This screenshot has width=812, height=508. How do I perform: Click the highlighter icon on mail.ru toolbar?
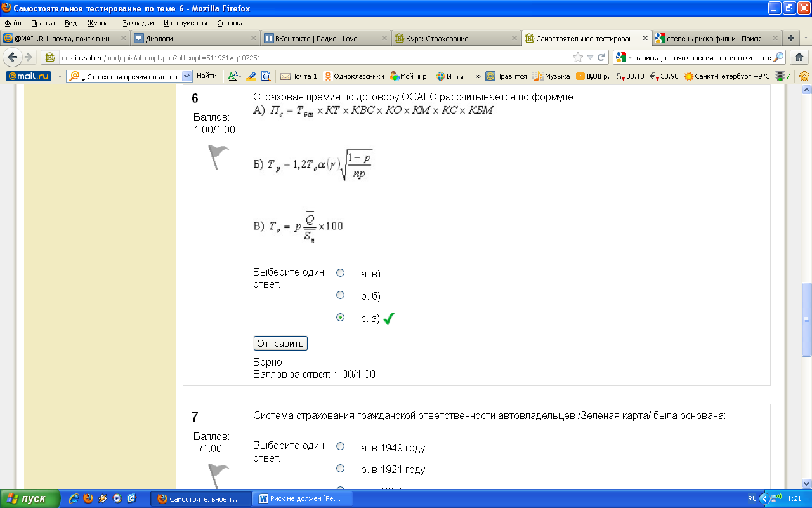[251, 76]
